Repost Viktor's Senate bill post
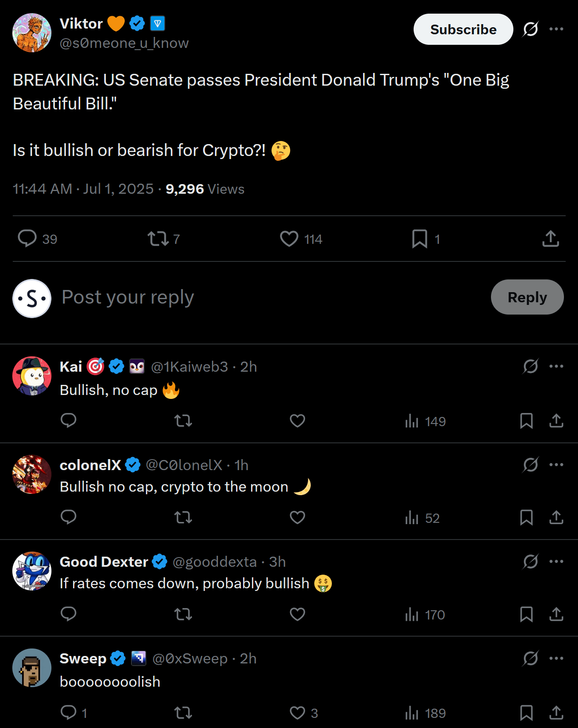Screen dimensions: 578x728 coord(158,239)
